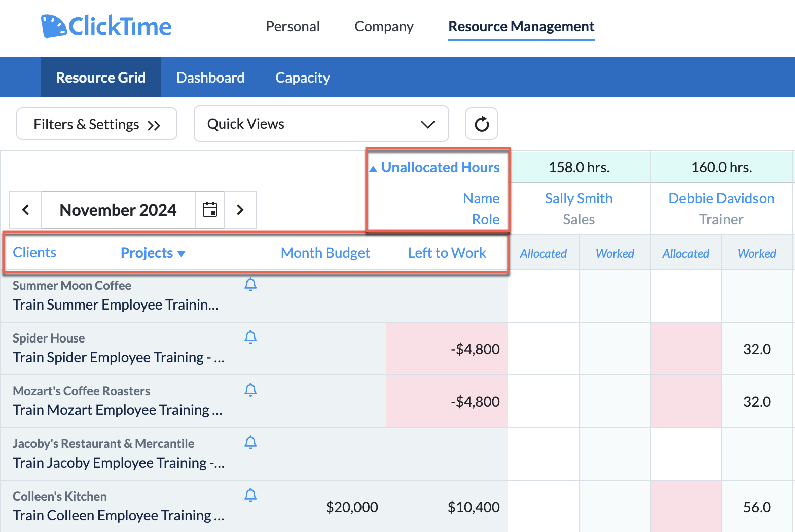Click the ClickTime logo
This screenshot has width=795, height=532.
coord(106,26)
